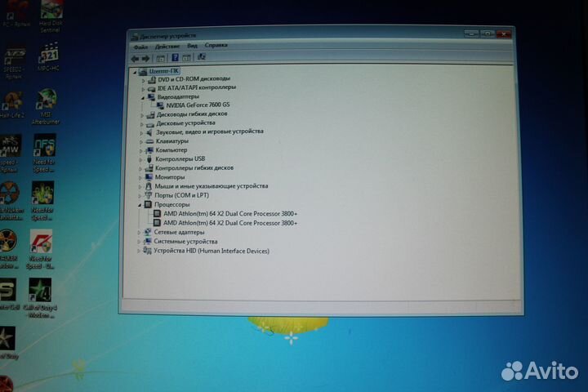The width and height of the screenshot is (588, 392).
Task: Click the speaker icon of Звуковые устройства
Action: [149, 132]
